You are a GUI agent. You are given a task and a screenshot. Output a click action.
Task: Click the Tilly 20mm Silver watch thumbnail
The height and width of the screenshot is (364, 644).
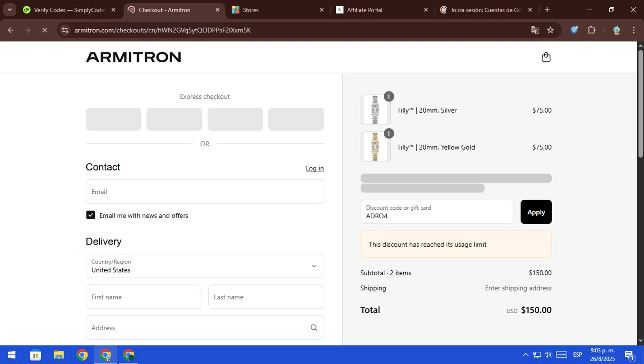(x=375, y=110)
